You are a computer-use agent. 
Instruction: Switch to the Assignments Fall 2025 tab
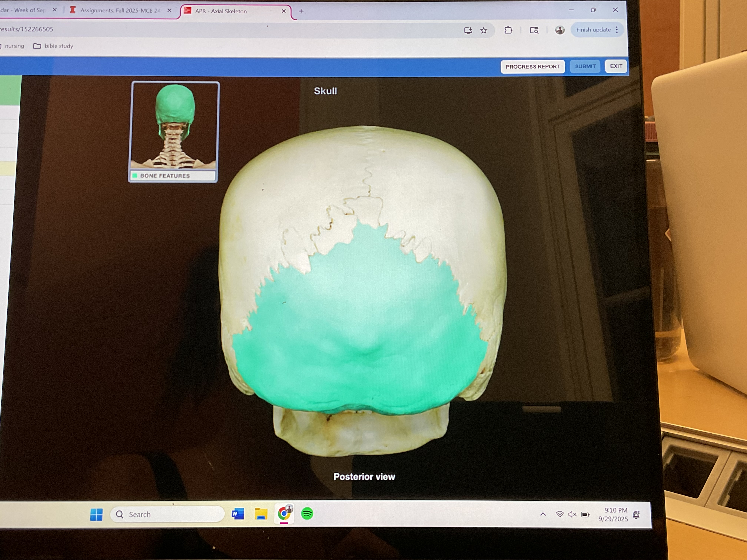[120, 11]
